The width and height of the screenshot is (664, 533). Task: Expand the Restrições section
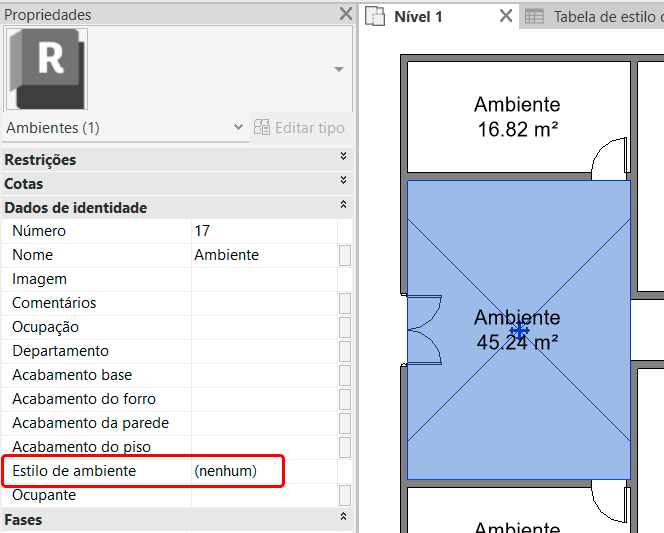343,159
